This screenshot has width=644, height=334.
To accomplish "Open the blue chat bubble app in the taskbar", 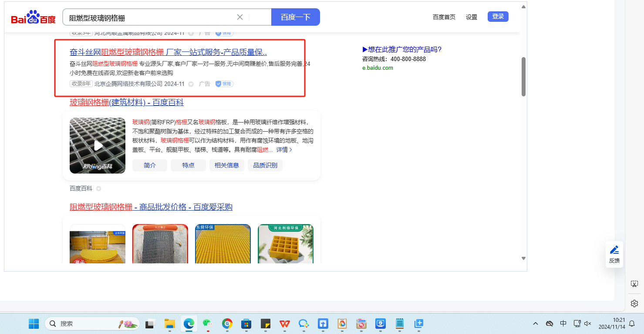I will pos(303,324).
